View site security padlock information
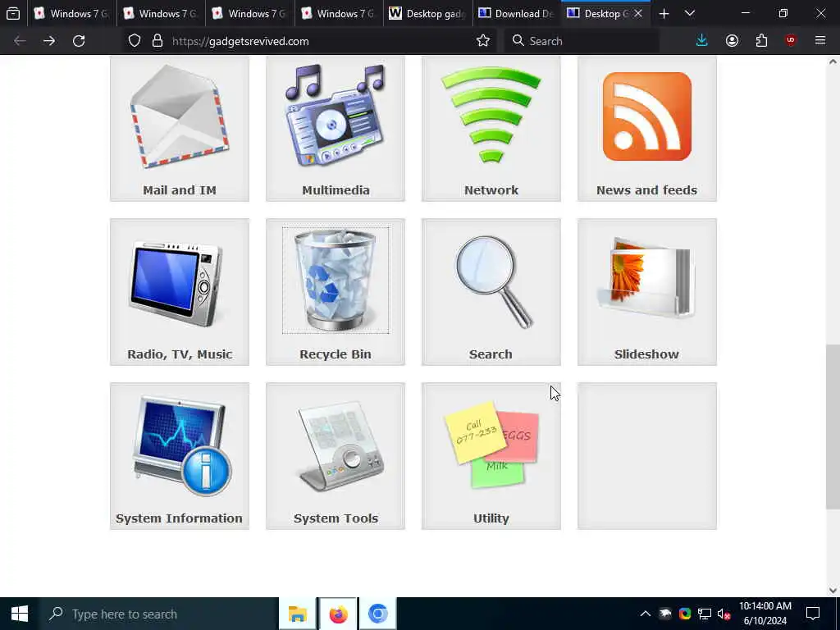Screen dimensions: 840x630 pyautogui.click(x=157, y=41)
